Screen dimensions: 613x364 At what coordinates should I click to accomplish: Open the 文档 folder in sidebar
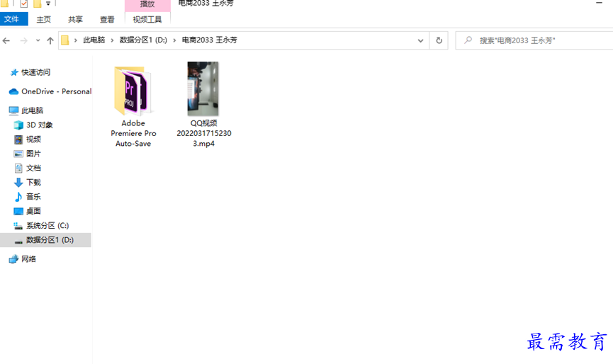[x=33, y=169]
